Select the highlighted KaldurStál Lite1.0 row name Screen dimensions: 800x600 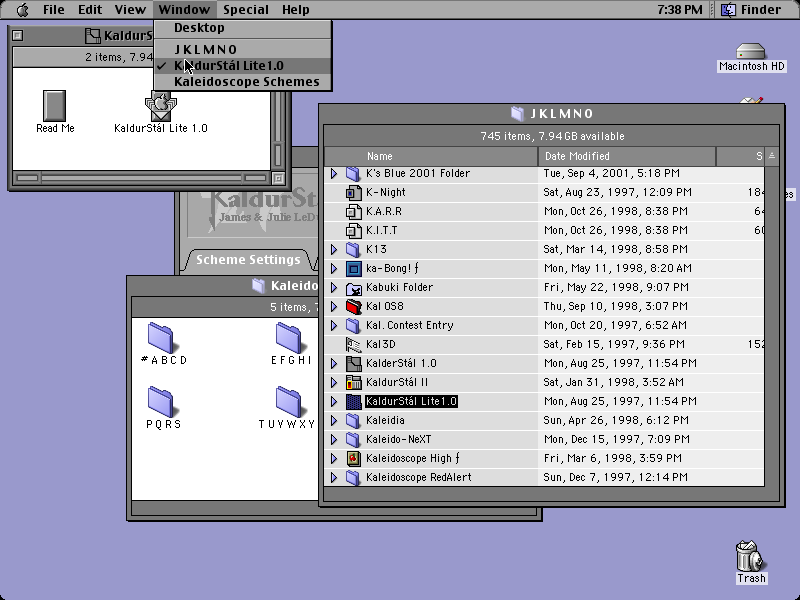coord(411,402)
